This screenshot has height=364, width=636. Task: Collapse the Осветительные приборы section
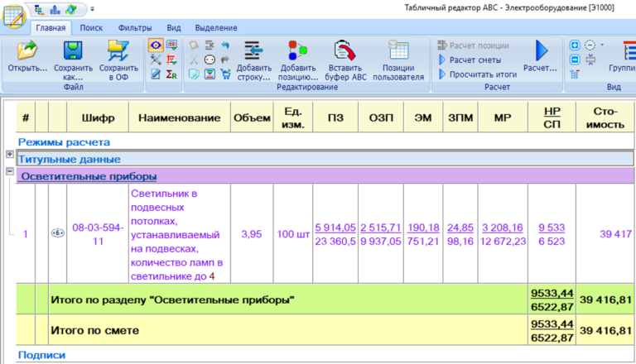click(10, 171)
